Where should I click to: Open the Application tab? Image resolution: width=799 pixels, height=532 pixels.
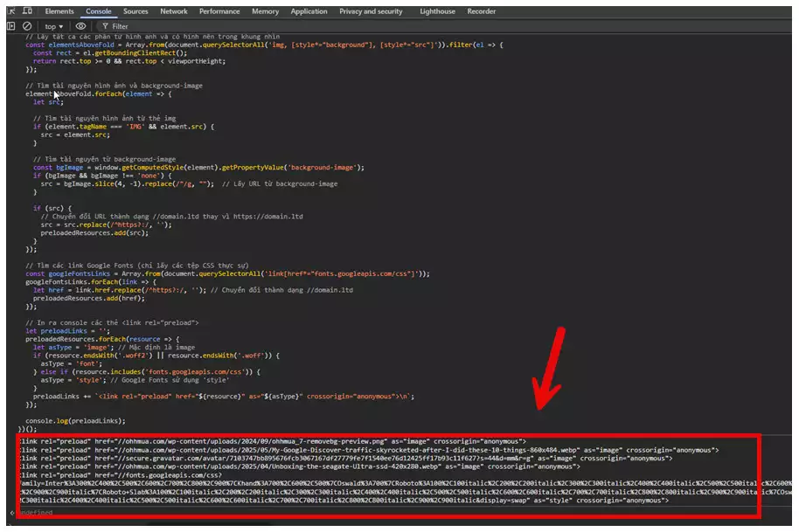click(x=309, y=11)
